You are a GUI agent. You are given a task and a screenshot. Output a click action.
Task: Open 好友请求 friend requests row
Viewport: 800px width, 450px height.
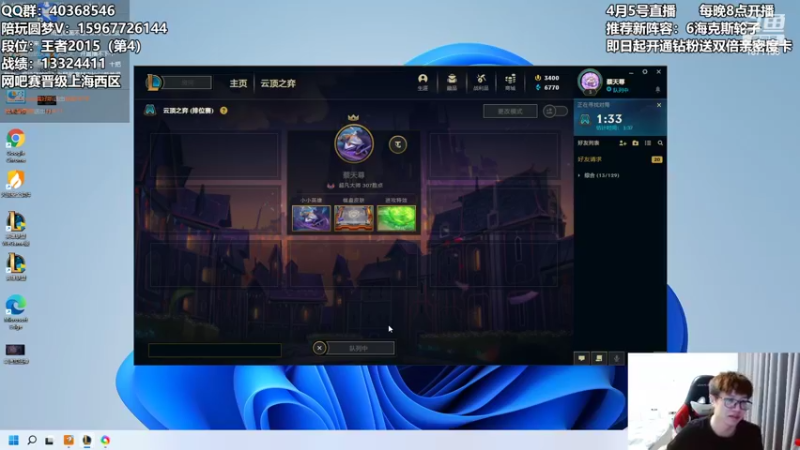619,160
